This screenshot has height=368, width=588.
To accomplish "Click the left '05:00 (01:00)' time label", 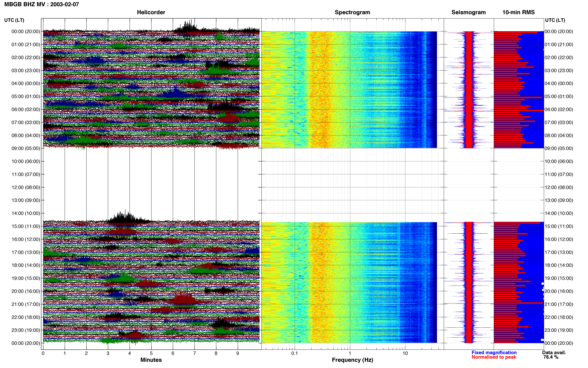I will [x=26, y=96].
